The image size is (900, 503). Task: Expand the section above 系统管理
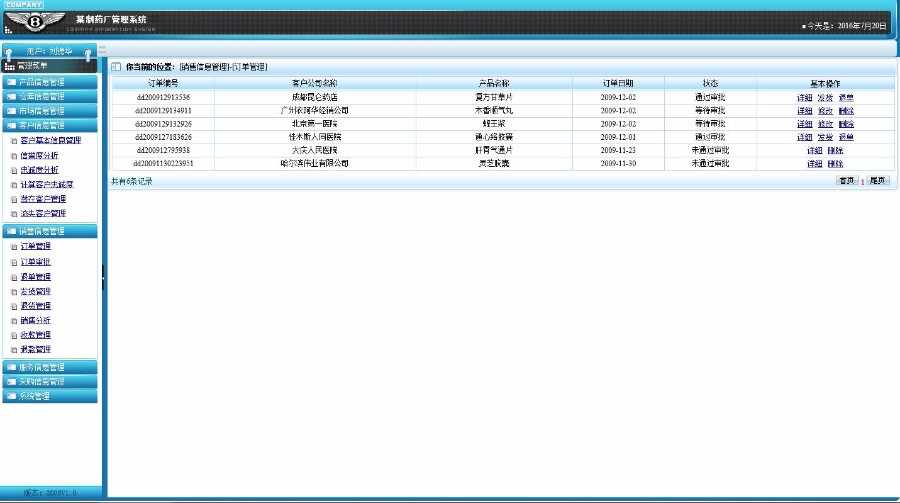[50, 381]
